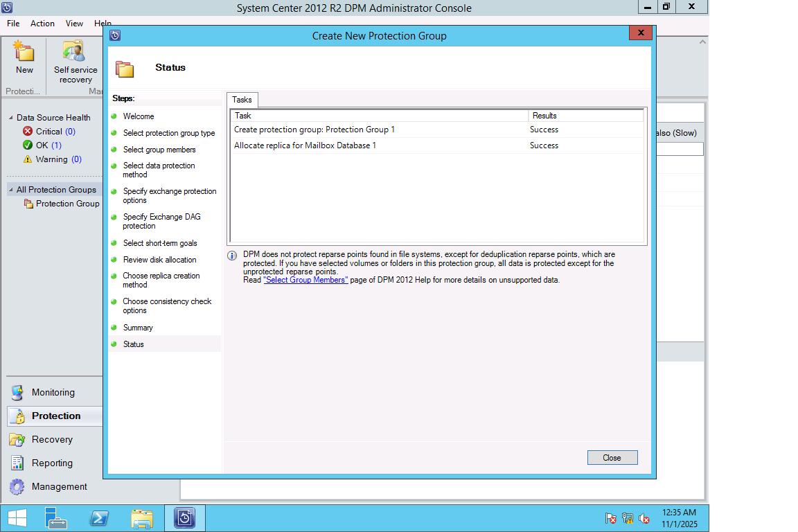Image resolution: width=798 pixels, height=532 pixels.
Task: Select the Protection workspace
Action: pos(56,416)
